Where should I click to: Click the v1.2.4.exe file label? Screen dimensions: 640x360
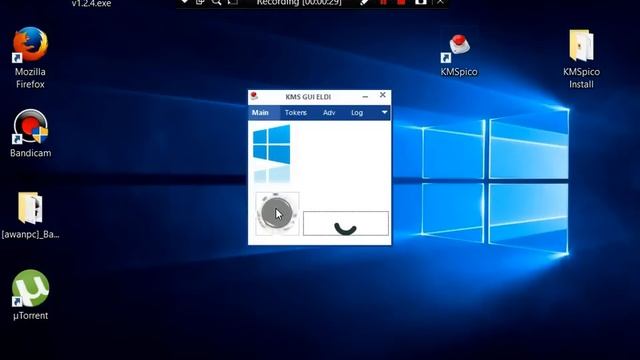pyautogui.click(x=91, y=3)
